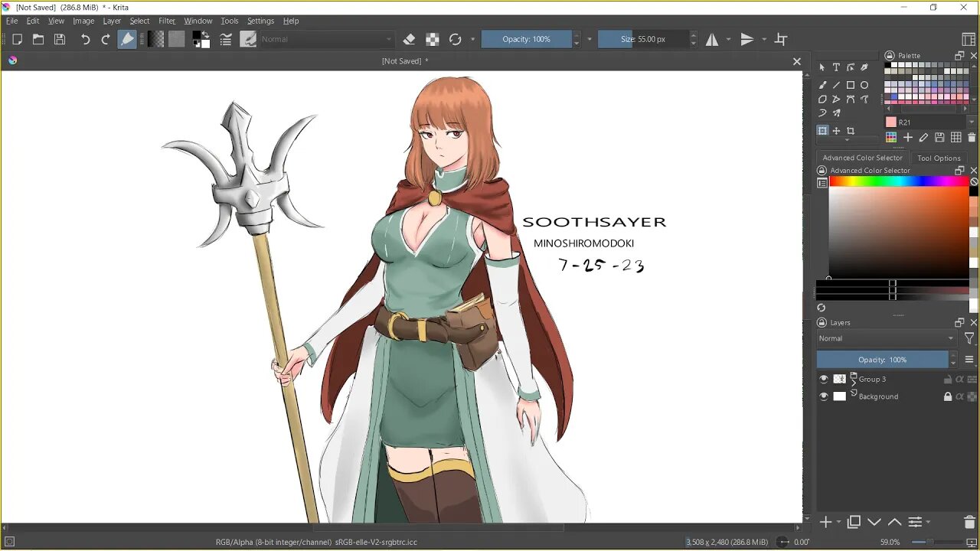Toggle vertical mirror tool
The image size is (980, 551).
click(747, 39)
